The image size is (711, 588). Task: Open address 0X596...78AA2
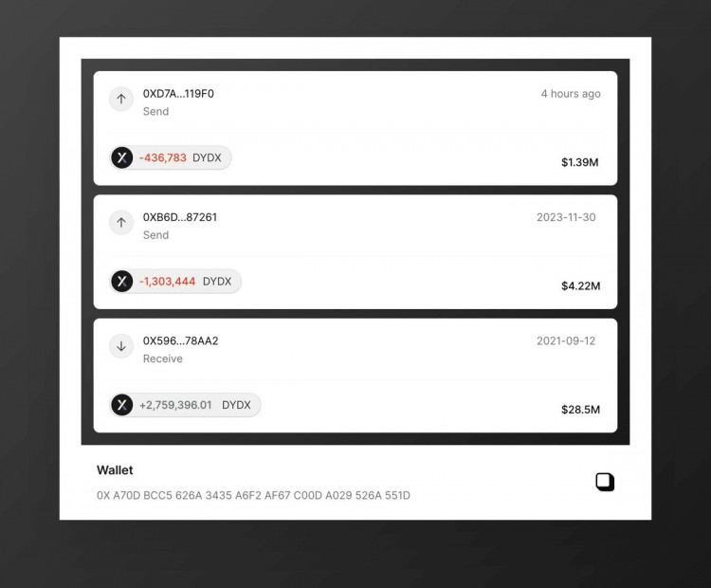pos(180,340)
